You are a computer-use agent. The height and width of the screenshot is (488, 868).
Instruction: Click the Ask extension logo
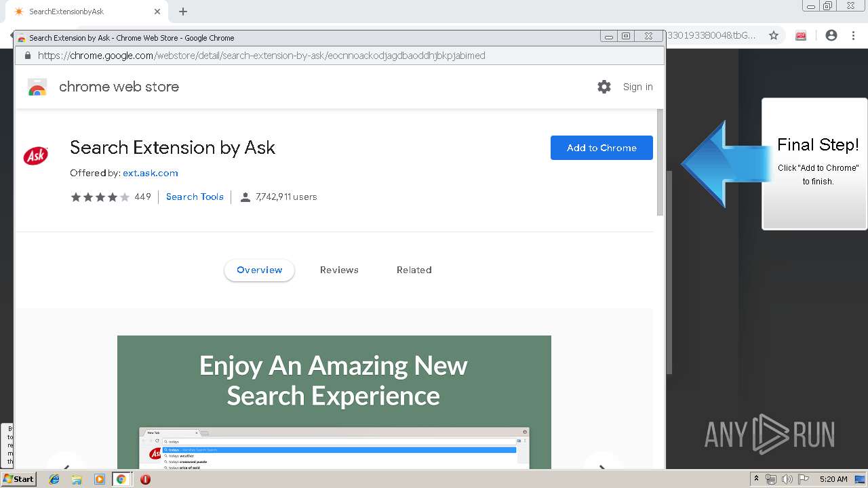[x=35, y=156]
